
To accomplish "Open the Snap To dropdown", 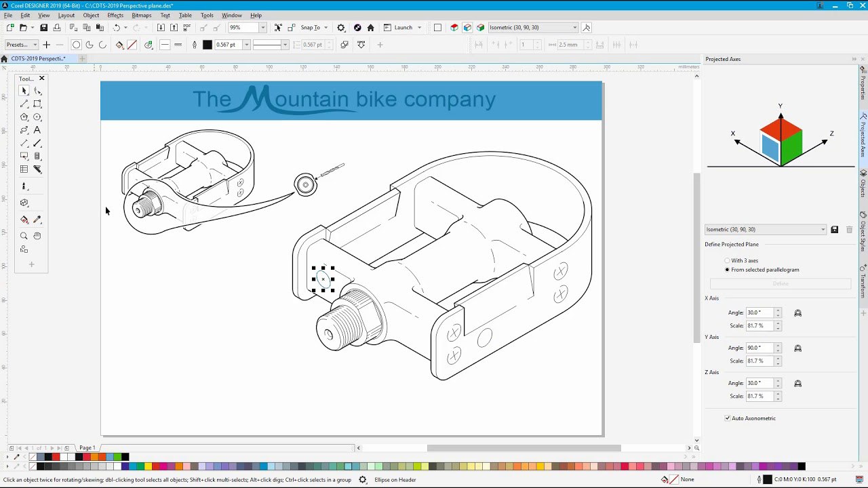I will pos(325,28).
